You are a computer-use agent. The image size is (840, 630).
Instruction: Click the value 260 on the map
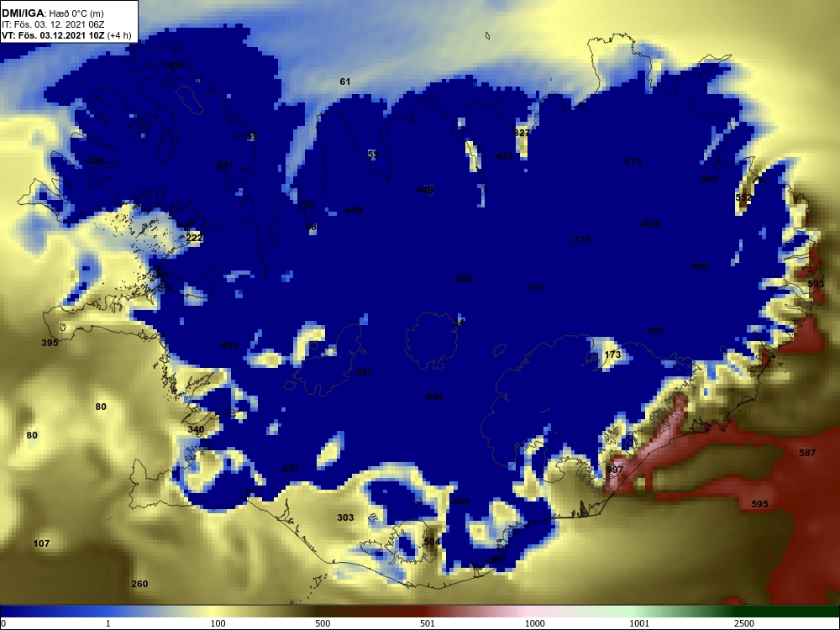[x=139, y=584]
